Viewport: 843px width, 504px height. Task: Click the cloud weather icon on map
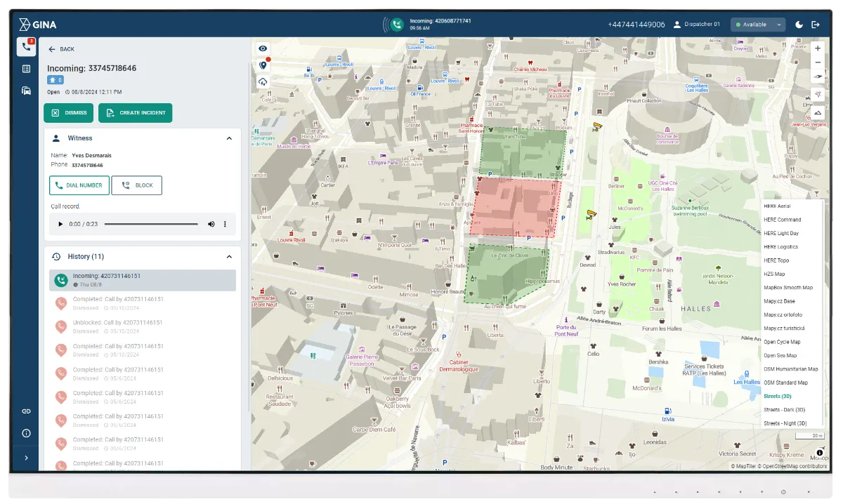click(263, 82)
